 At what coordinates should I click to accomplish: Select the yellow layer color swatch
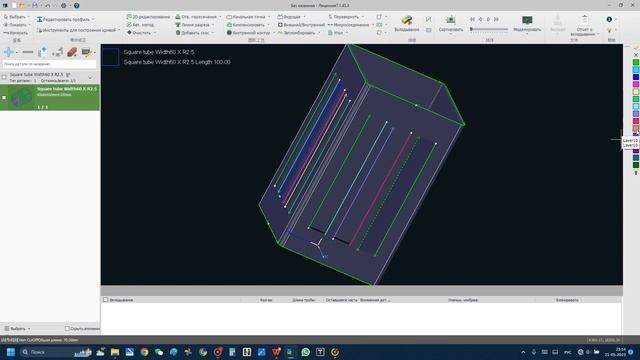click(636, 91)
